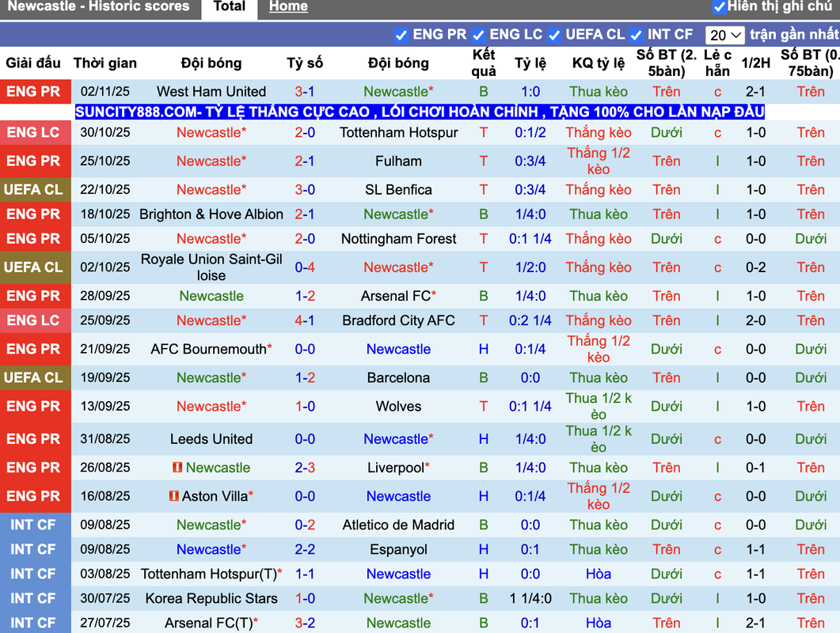This screenshot has width=840, height=633.
Task: Select the date 28/09/25
Action: coord(105,296)
